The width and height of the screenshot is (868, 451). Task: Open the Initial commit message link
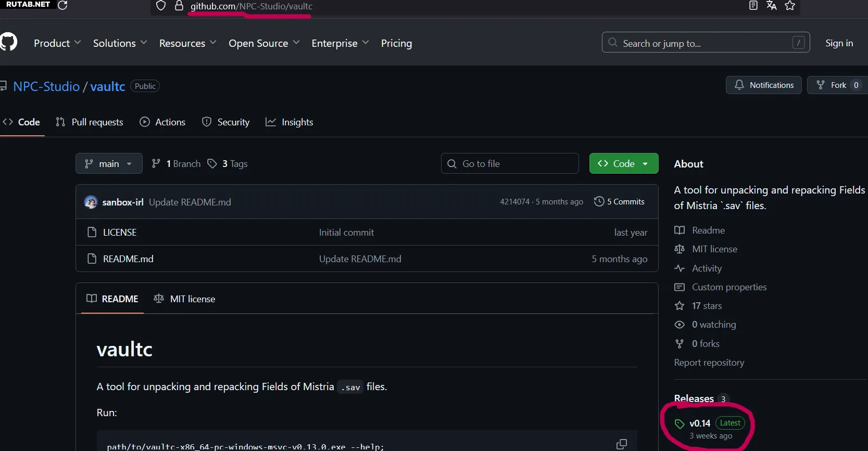click(346, 232)
